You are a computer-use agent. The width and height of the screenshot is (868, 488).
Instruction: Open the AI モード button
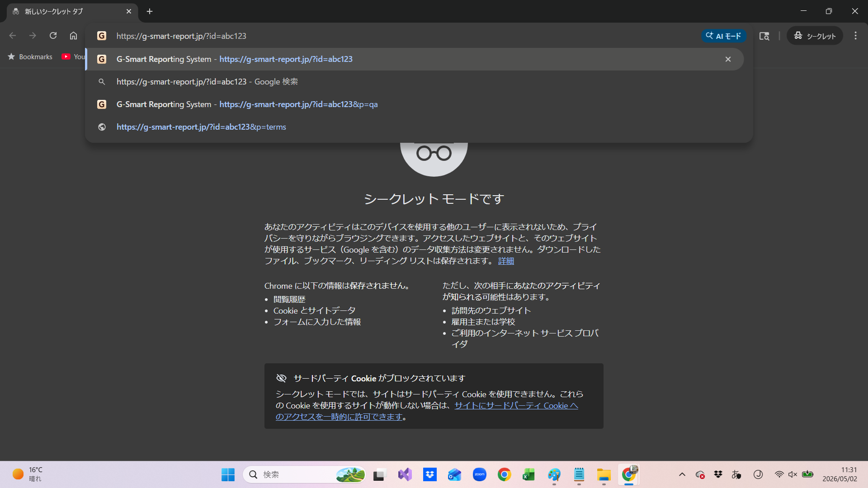(724, 36)
